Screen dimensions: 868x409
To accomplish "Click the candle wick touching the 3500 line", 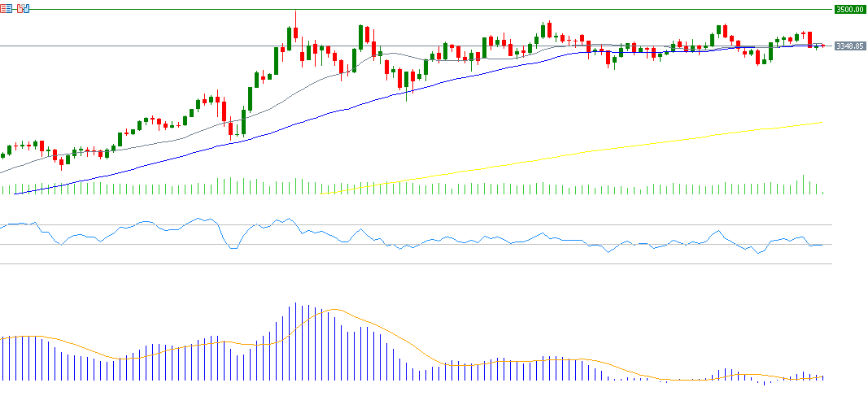I will pyautogui.click(x=295, y=16).
